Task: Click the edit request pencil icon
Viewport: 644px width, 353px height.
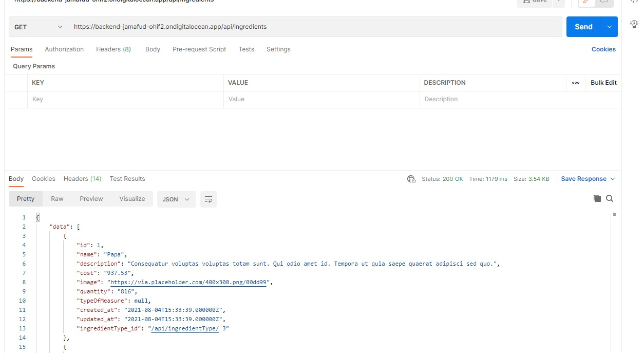Action: tap(586, 2)
